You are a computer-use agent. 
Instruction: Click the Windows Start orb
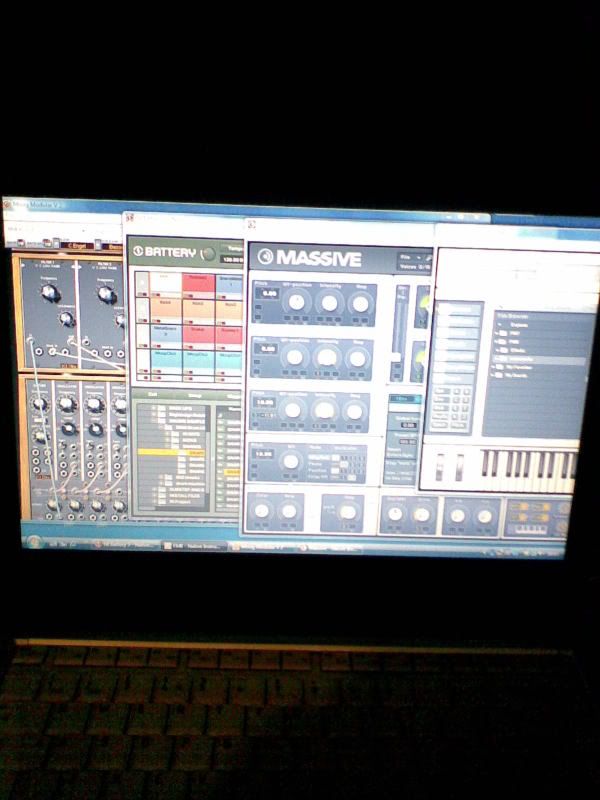[x=34, y=542]
